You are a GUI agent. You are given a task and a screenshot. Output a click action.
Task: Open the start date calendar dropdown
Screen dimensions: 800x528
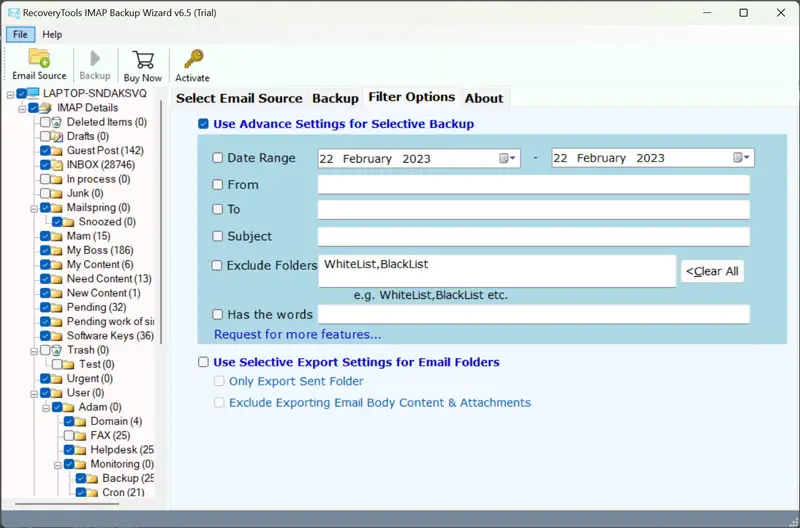[508, 158]
